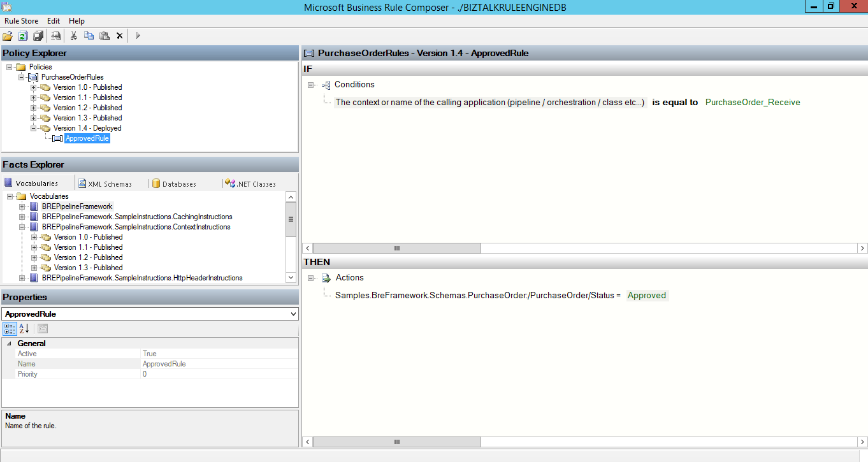Click the IF pane scroll right arrow
Image resolution: width=868 pixels, height=462 pixels.
coord(863,249)
